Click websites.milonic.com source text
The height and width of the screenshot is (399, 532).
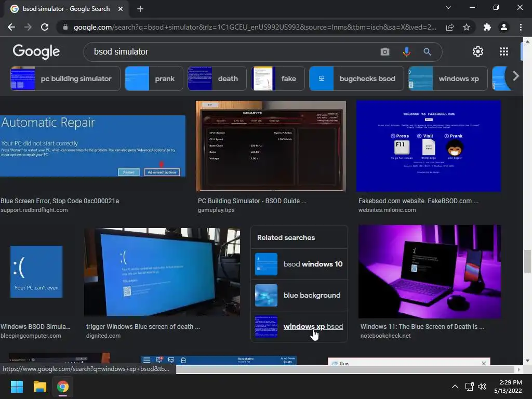(387, 210)
